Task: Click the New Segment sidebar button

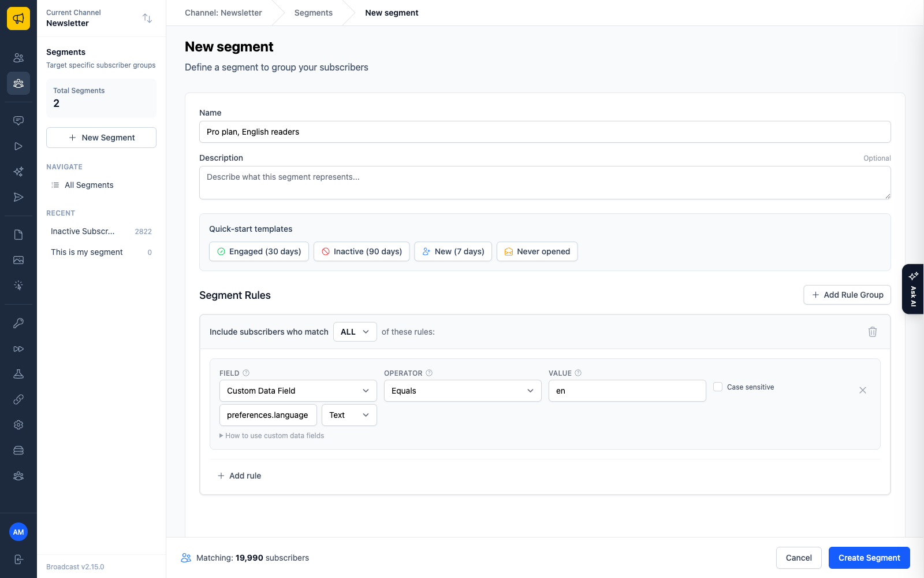Action: click(x=101, y=138)
